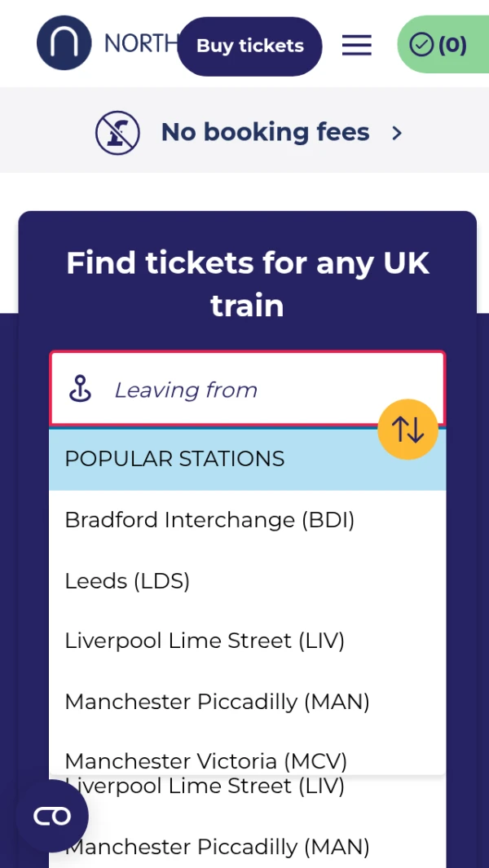Select Manchester Piccadilly directly above Manchester Victoria
Image resolution: width=489 pixels, height=868 pixels.
click(x=217, y=702)
